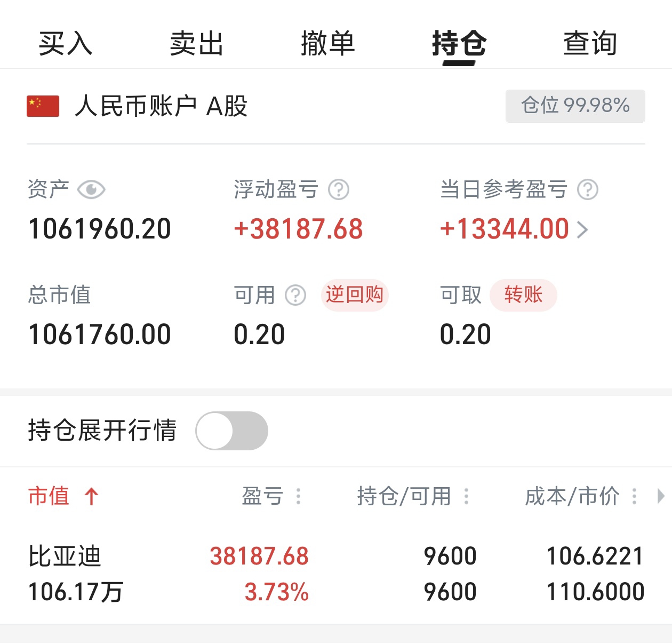Tap the 逆回购 button

coord(355,295)
